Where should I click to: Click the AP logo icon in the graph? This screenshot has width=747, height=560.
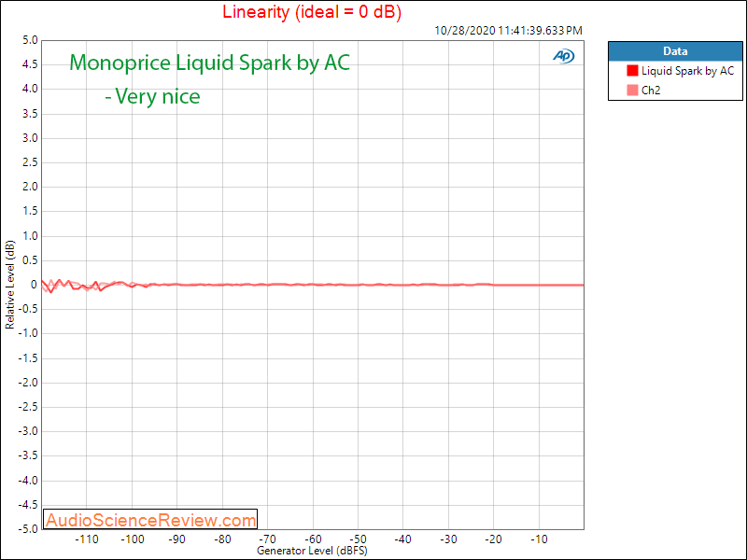point(564,56)
